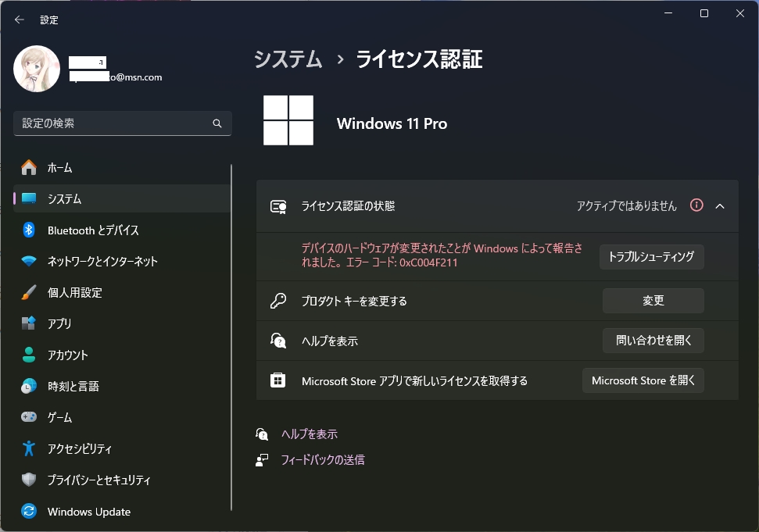The width and height of the screenshot is (759, 532).
Task: Click help bubble icon in ヘルプを表示 row
Action: point(278,341)
